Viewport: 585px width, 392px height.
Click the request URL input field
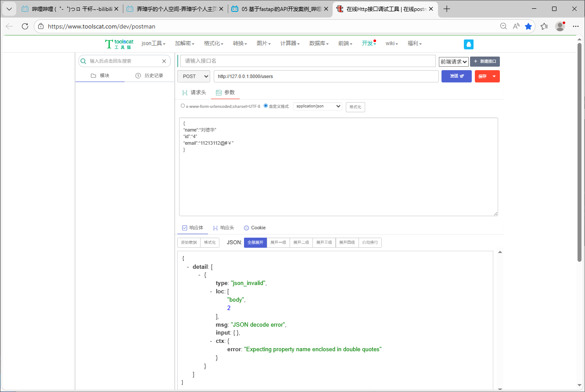click(x=326, y=76)
